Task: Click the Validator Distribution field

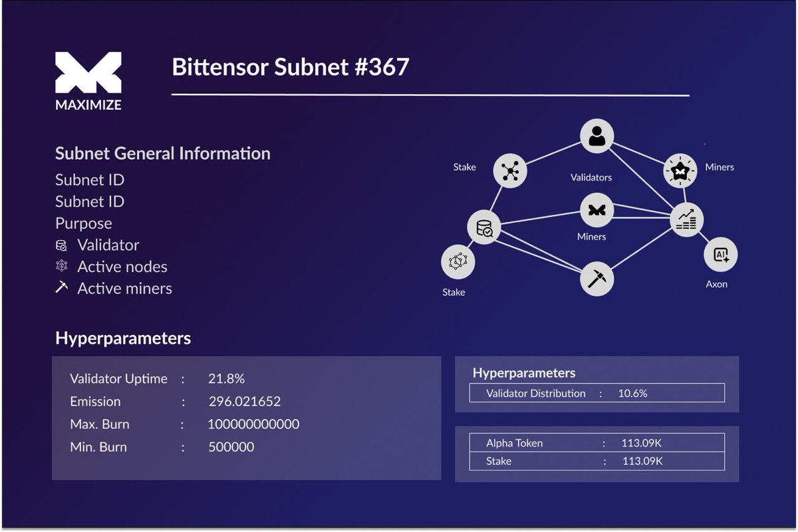Action: tap(597, 393)
